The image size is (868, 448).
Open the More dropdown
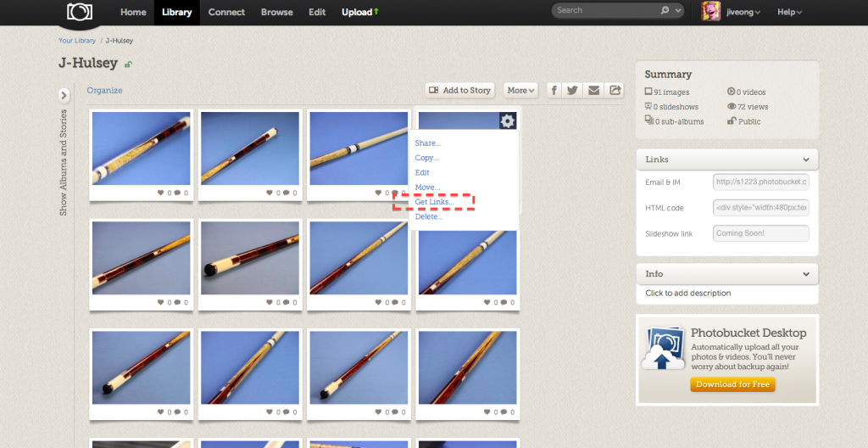521,91
